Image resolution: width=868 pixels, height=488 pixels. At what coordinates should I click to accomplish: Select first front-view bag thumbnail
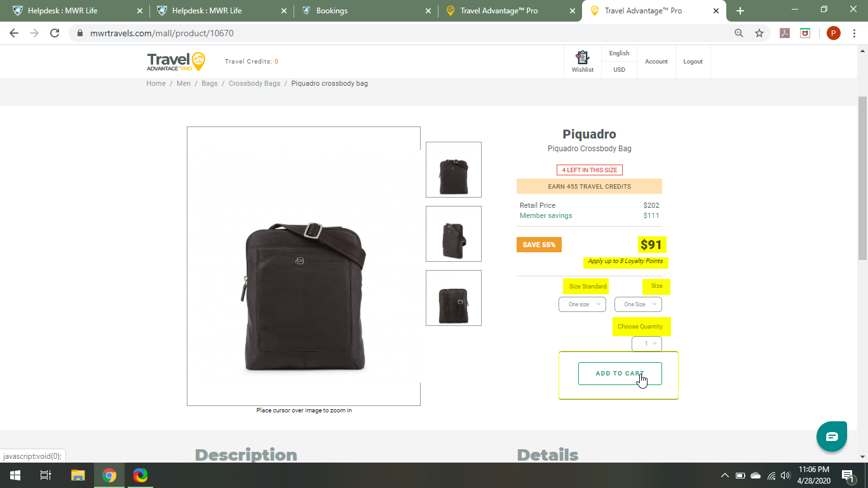click(x=454, y=170)
